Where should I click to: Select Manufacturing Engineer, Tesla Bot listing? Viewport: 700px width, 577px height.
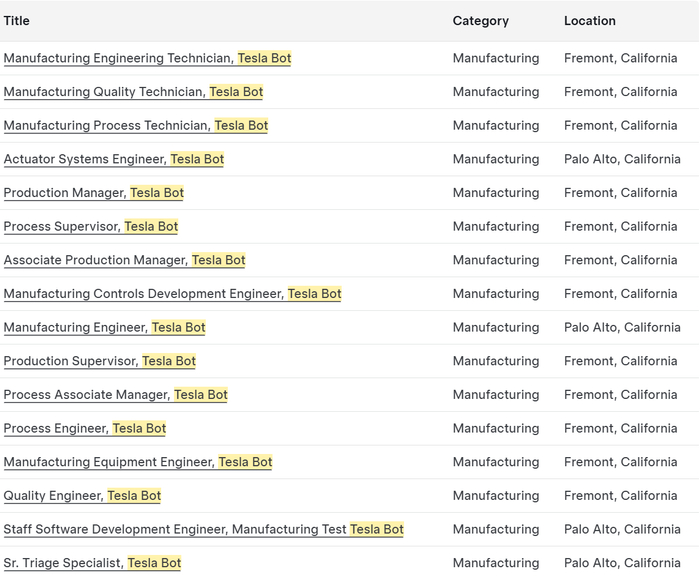105,327
